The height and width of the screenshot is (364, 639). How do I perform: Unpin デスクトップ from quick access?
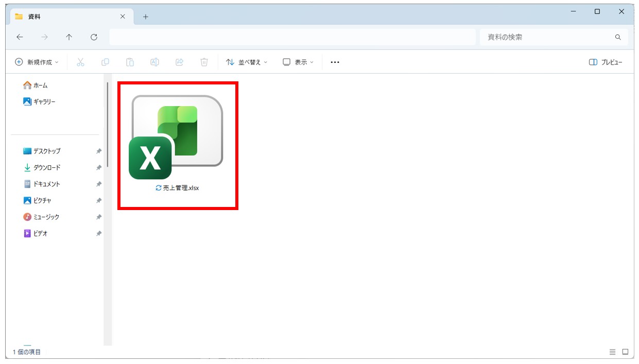pos(99,151)
